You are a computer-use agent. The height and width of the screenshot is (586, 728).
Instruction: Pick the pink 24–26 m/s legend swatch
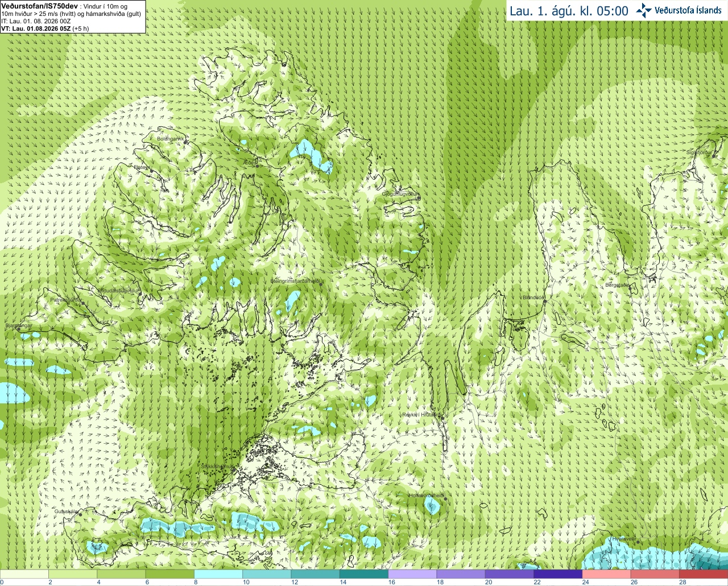[606, 574]
